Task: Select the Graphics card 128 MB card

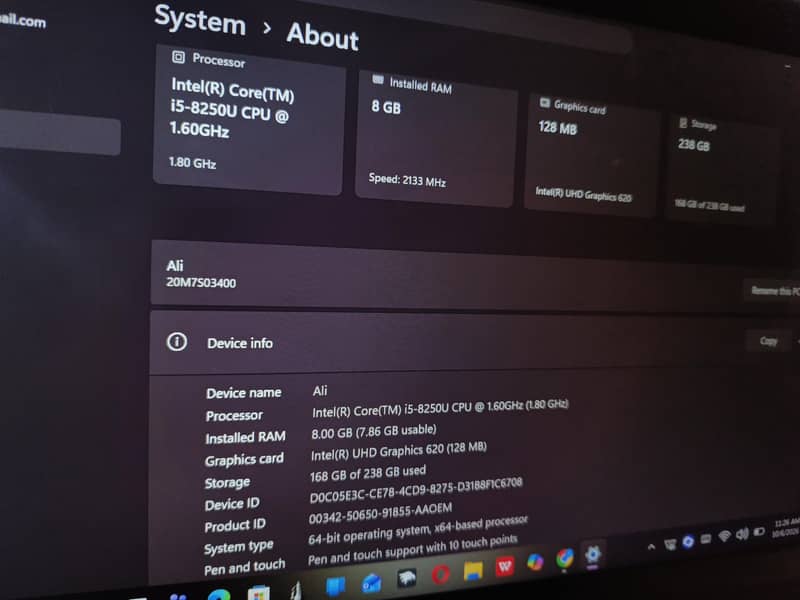Action: (591, 155)
